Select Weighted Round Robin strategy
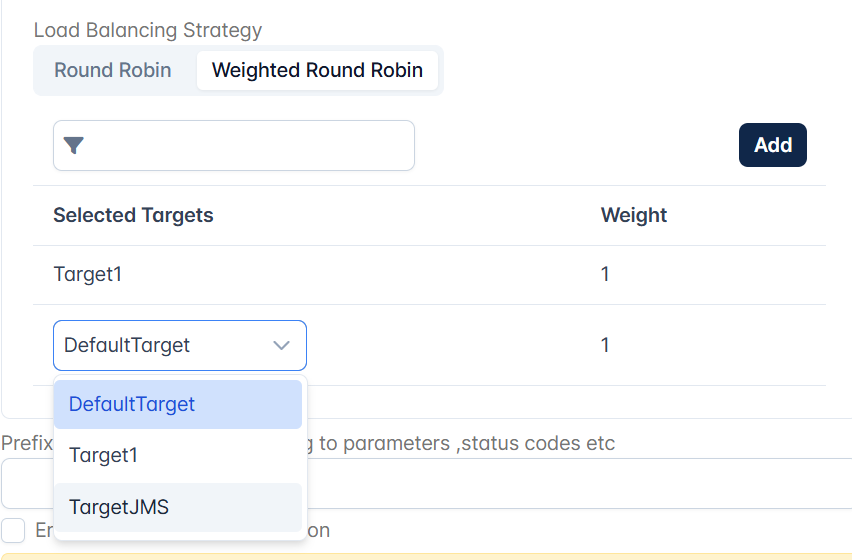The height and width of the screenshot is (560, 852). (x=317, y=71)
